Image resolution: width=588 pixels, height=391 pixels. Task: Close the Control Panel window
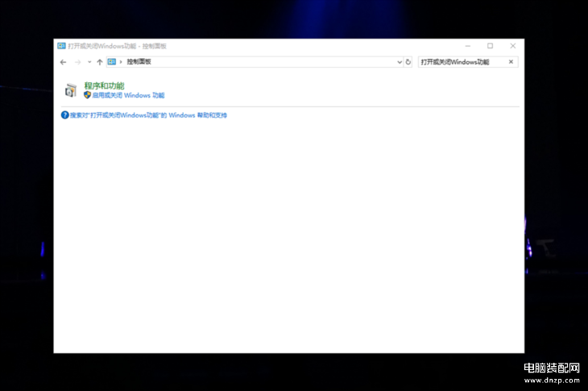coord(512,46)
